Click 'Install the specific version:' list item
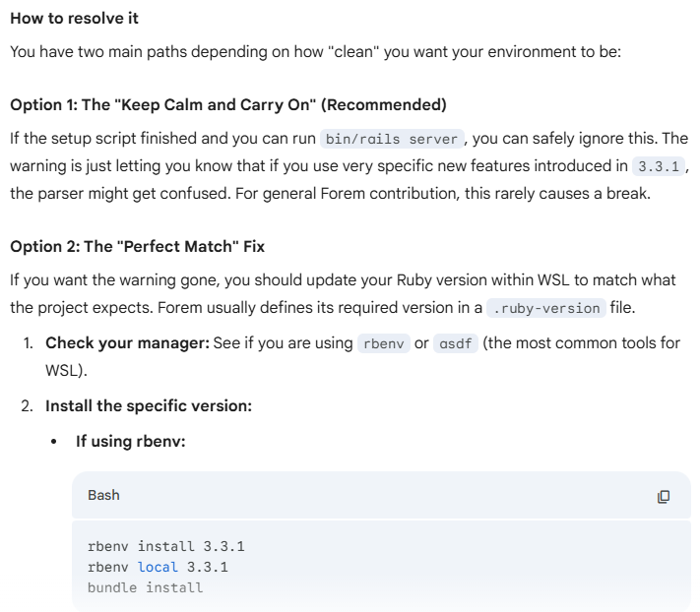Screen dimensions: 700x612 click(x=149, y=406)
